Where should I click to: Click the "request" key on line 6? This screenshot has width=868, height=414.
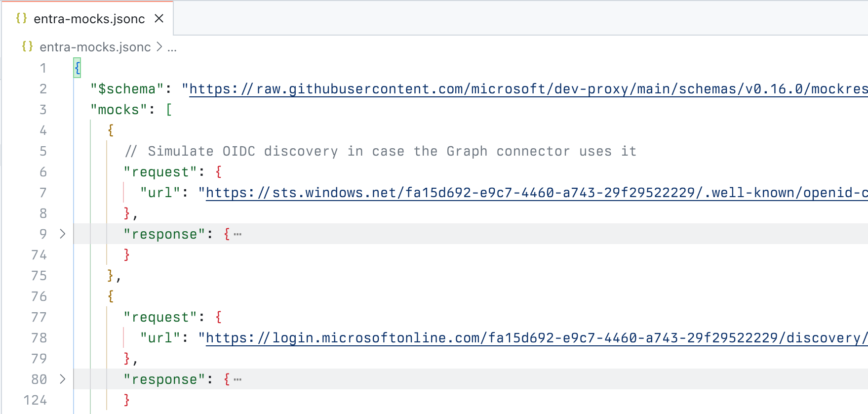pyautogui.click(x=159, y=171)
